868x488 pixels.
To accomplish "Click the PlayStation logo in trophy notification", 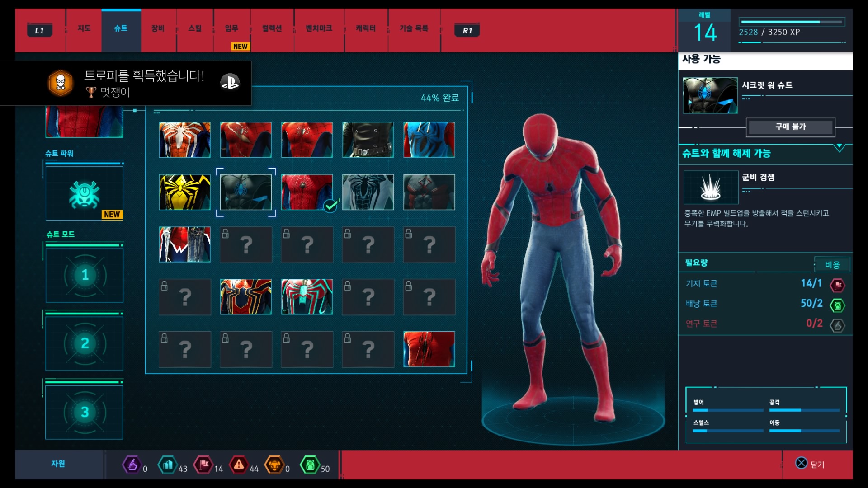I will (x=230, y=82).
